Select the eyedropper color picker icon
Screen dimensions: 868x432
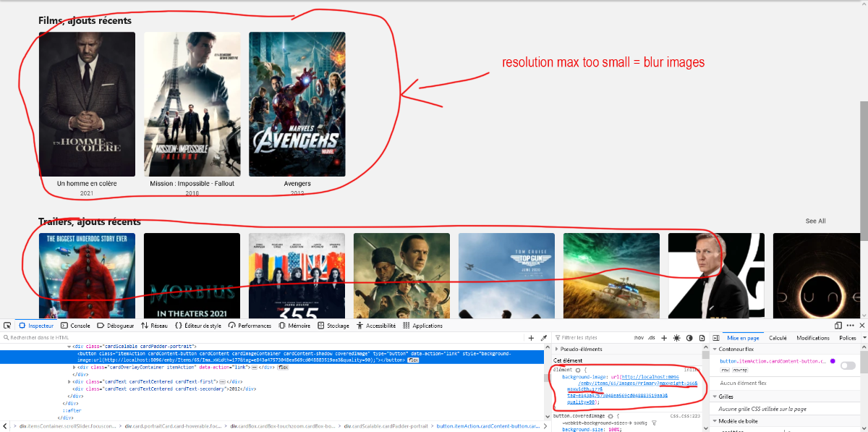point(543,338)
